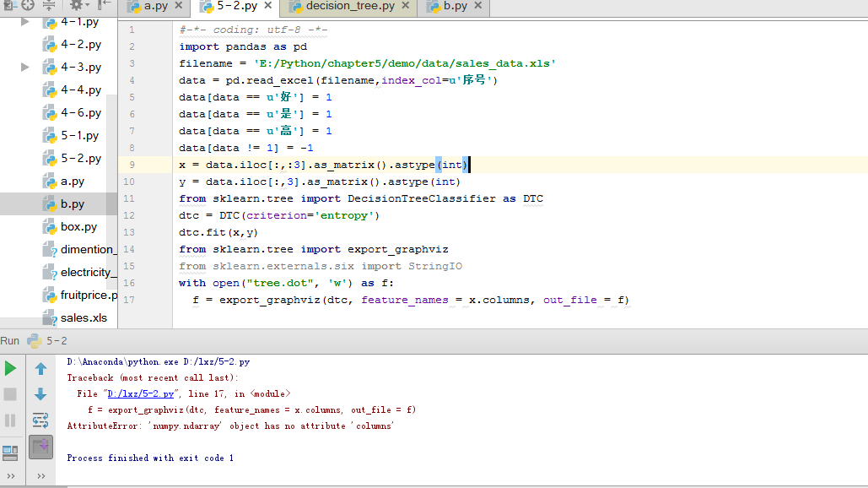868x488 pixels.
Task: Show more Run console toolbar actions
Action: pyautogui.click(x=40, y=476)
